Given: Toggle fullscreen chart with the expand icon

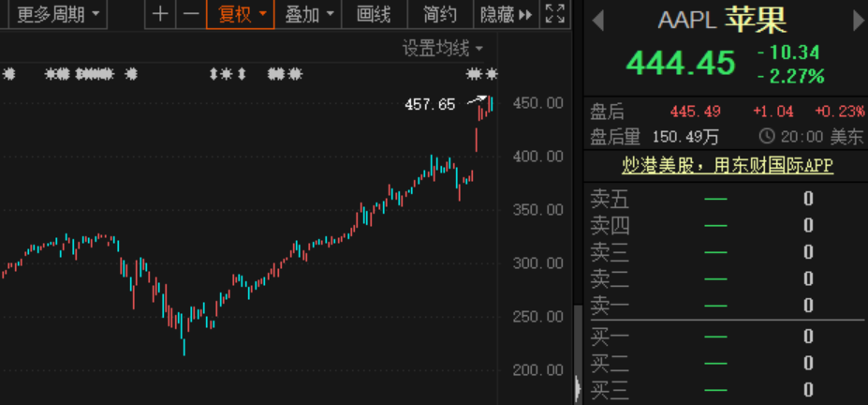Looking at the screenshot, I should [554, 14].
